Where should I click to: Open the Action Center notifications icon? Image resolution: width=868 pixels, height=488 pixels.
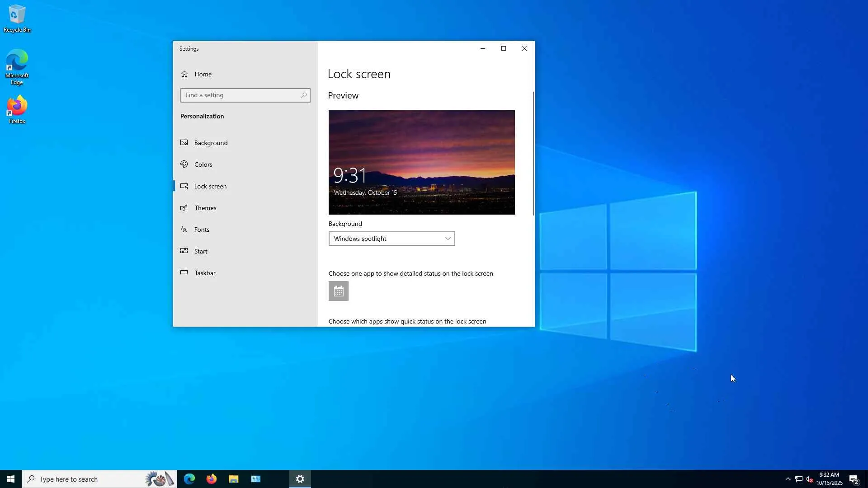(x=854, y=479)
